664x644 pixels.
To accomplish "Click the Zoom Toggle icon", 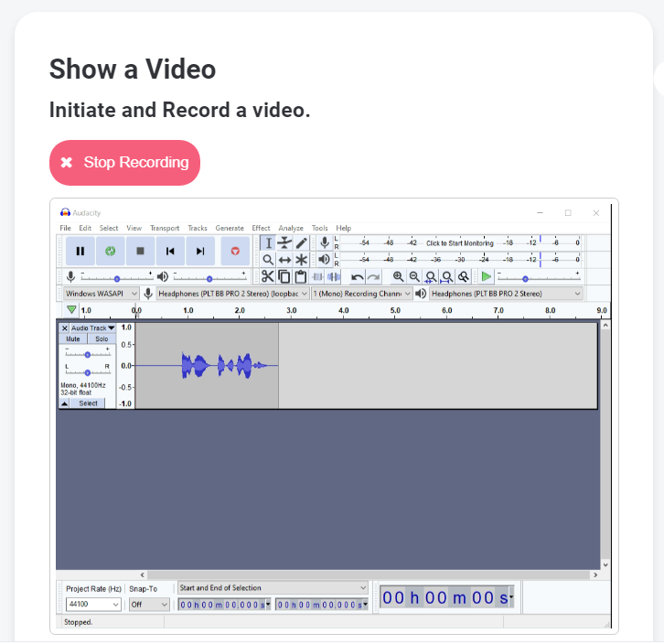I will click(x=464, y=277).
